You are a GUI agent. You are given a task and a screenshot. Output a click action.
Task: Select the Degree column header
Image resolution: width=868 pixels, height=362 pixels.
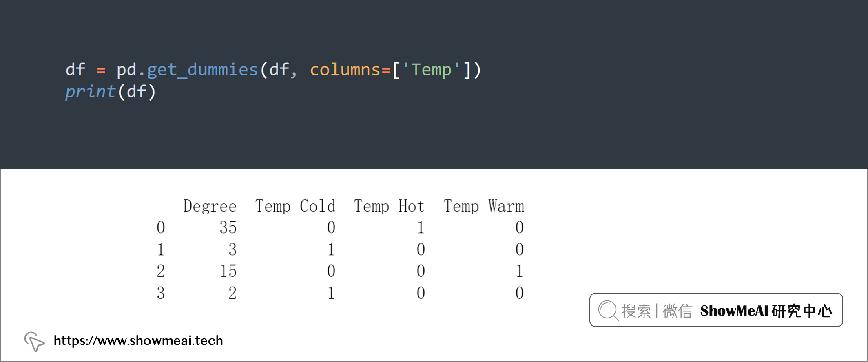click(210, 206)
